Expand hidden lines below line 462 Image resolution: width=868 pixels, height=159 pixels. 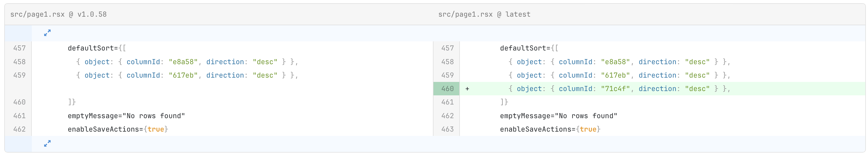tap(47, 143)
